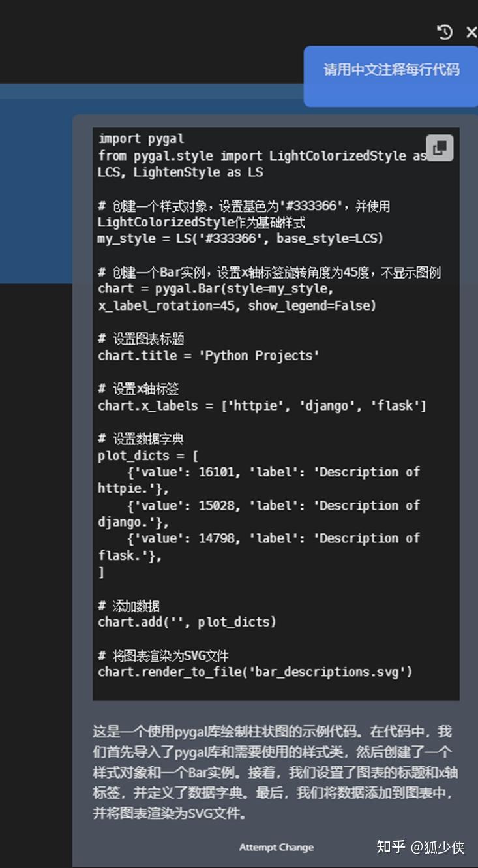
Task: Close the chat panel with the X icon
Action: [471, 32]
